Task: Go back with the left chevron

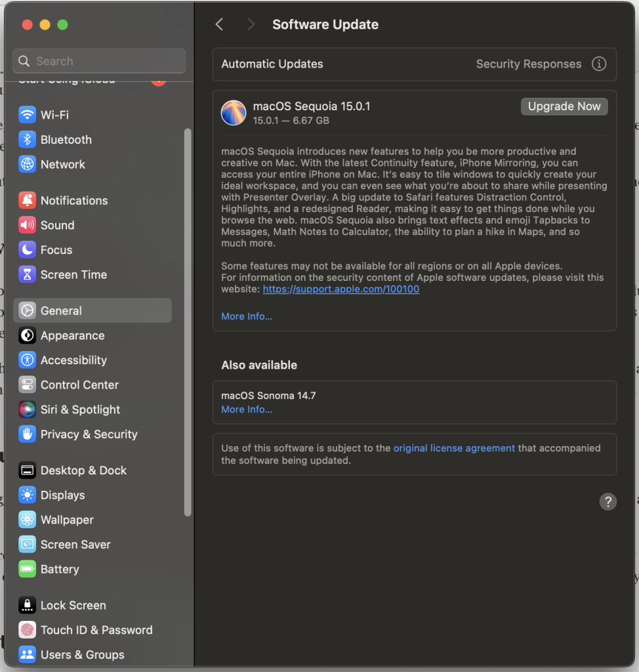Action: click(219, 24)
